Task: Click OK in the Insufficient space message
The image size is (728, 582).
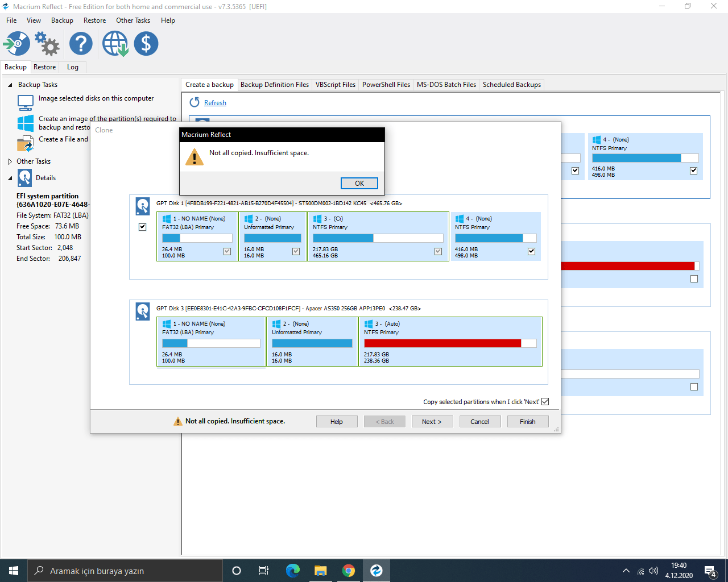Action: [x=359, y=183]
